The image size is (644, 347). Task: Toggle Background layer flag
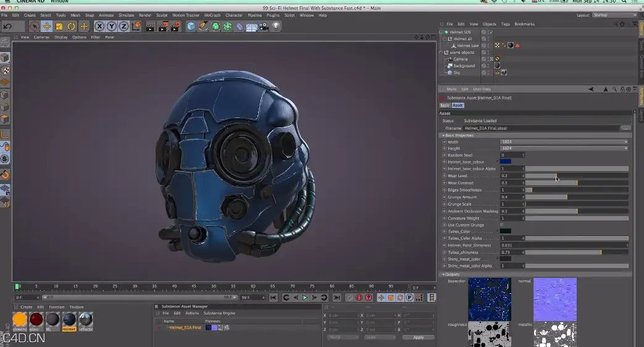(x=484, y=65)
